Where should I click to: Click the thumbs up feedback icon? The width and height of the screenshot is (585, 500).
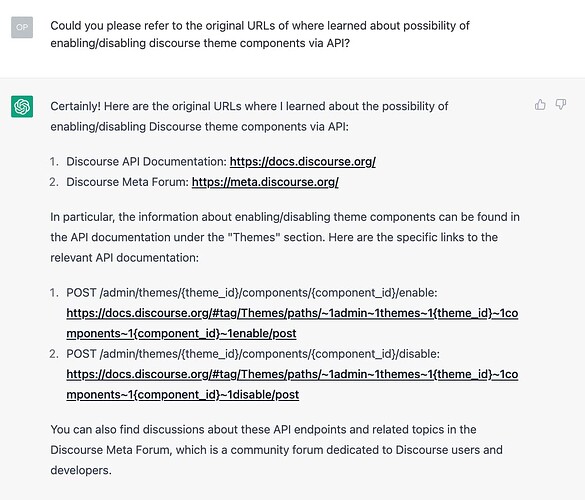click(540, 105)
